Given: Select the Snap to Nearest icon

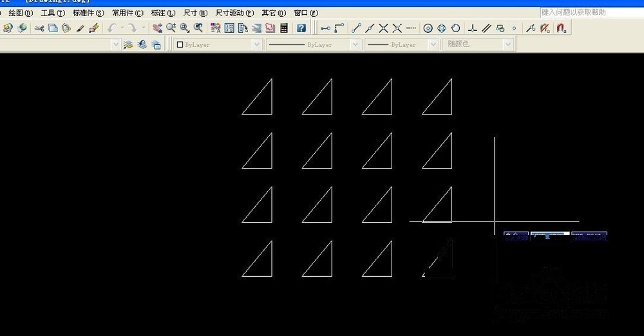Looking at the screenshot, I should [x=531, y=28].
